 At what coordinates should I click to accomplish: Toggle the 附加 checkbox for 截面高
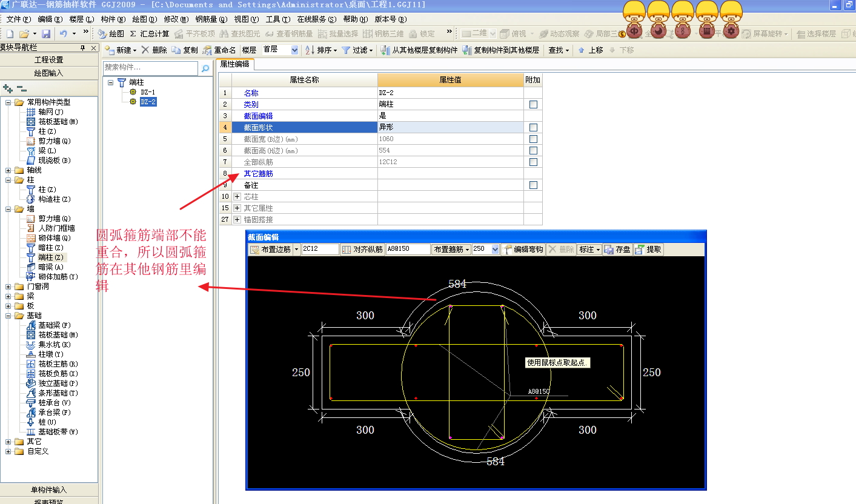533,150
